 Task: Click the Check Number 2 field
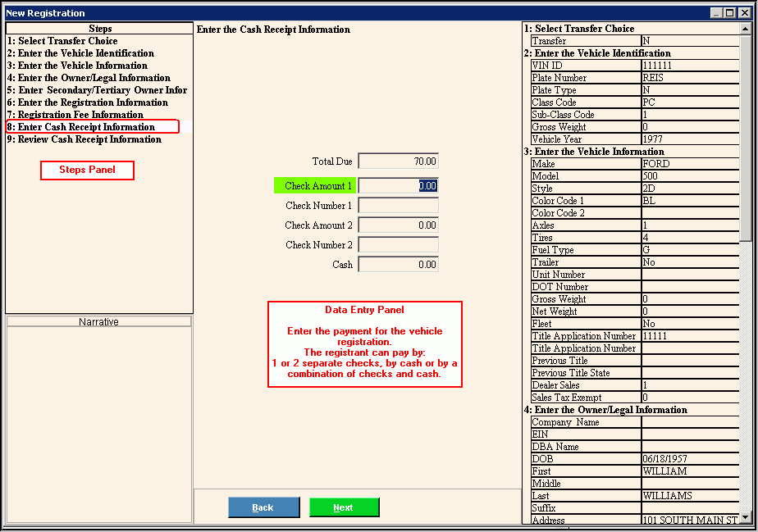pyautogui.click(x=399, y=245)
